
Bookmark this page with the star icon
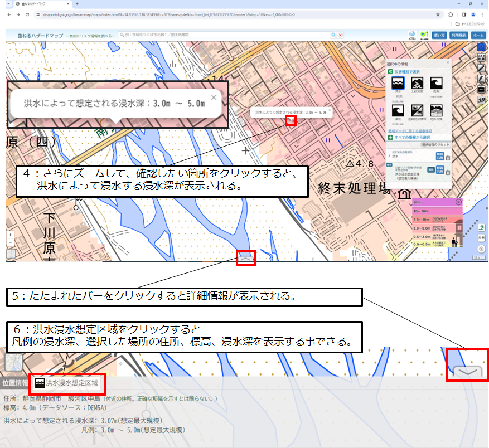(438, 14)
